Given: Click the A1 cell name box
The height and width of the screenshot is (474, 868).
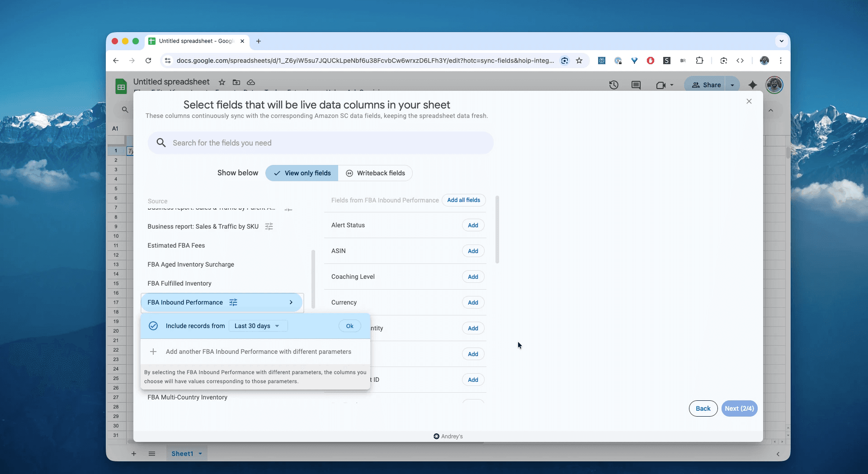Looking at the screenshot, I should [115, 128].
